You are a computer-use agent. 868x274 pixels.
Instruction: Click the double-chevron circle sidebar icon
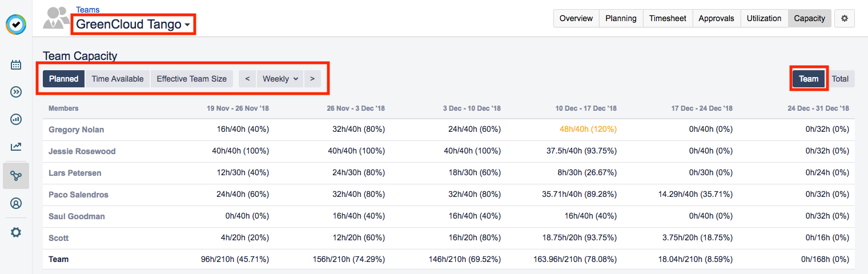click(x=16, y=92)
